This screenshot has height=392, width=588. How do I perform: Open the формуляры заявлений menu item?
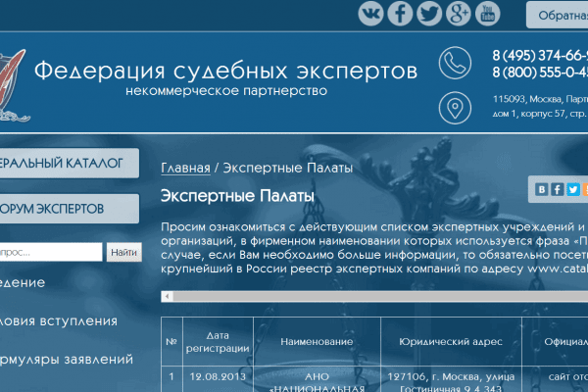click(x=67, y=360)
